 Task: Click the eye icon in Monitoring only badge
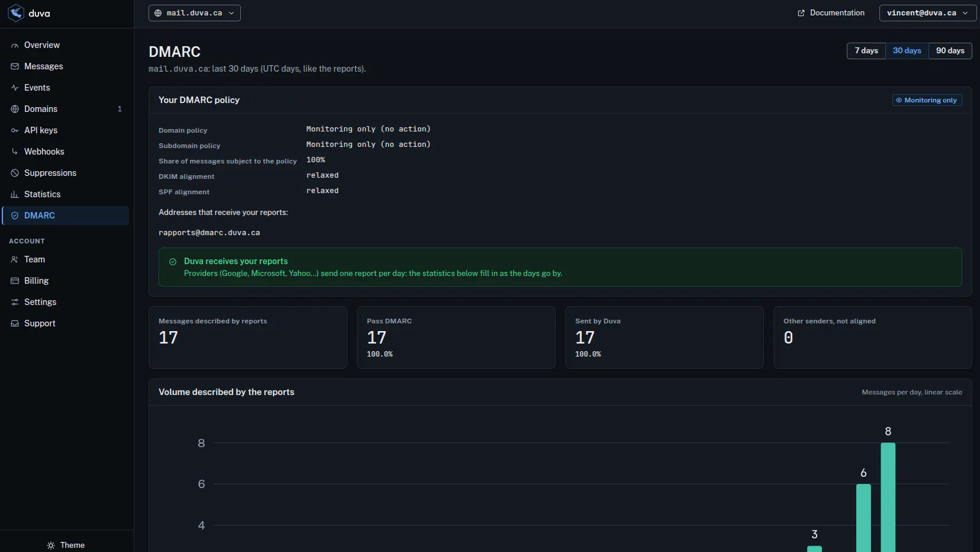(x=899, y=101)
